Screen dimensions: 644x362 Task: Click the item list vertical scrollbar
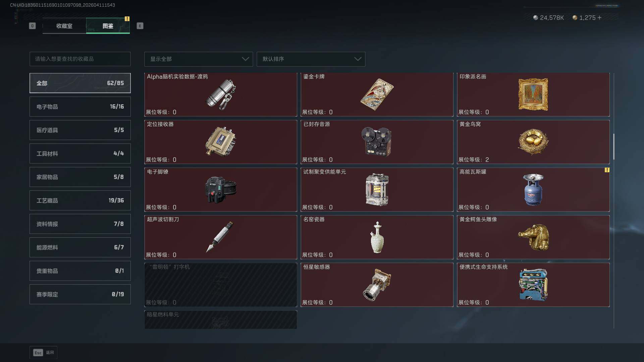coord(614,147)
